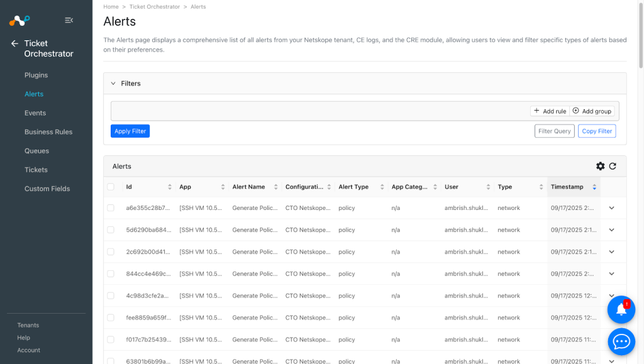Sort by Id column arrows
The height and width of the screenshot is (364, 644).
170,187
